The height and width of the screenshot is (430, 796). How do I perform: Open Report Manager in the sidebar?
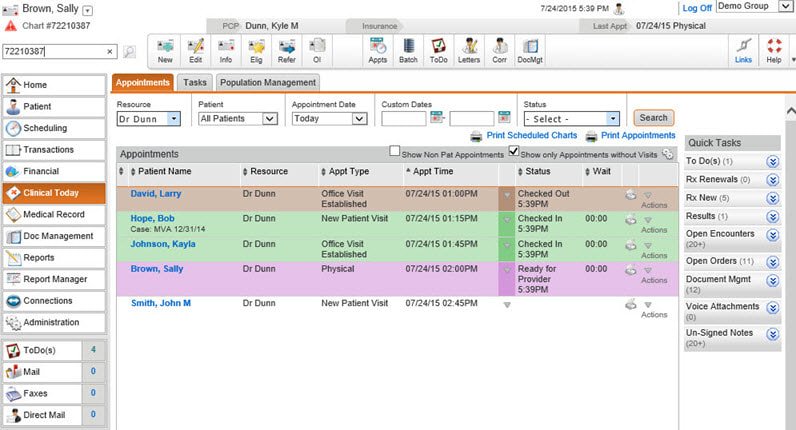click(x=54, y=279)
